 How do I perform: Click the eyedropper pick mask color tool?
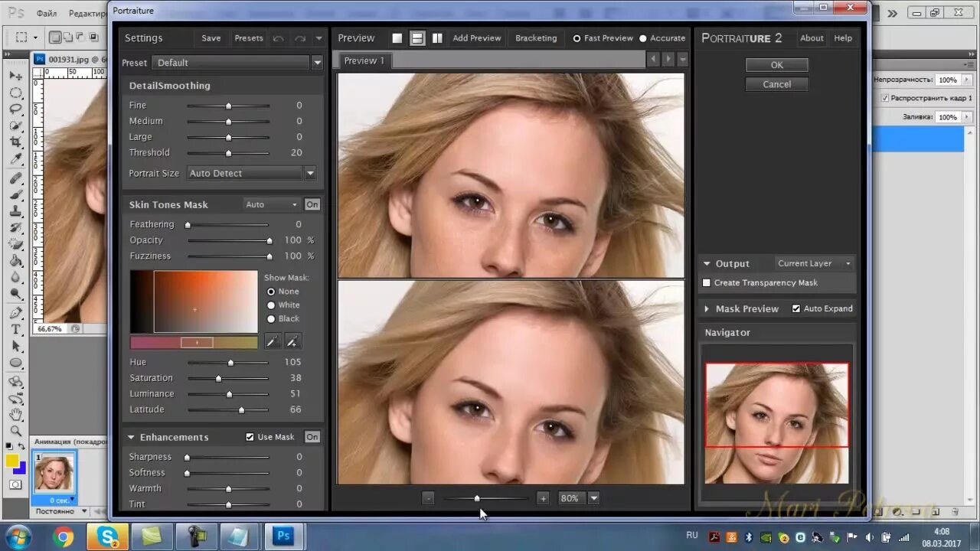pos(272,341)
